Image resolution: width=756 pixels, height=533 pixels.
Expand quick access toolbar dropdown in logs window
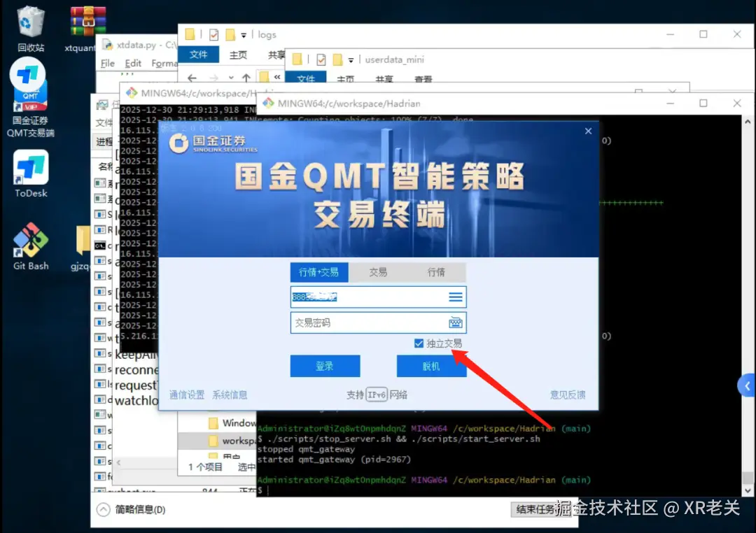click(244, 35)
